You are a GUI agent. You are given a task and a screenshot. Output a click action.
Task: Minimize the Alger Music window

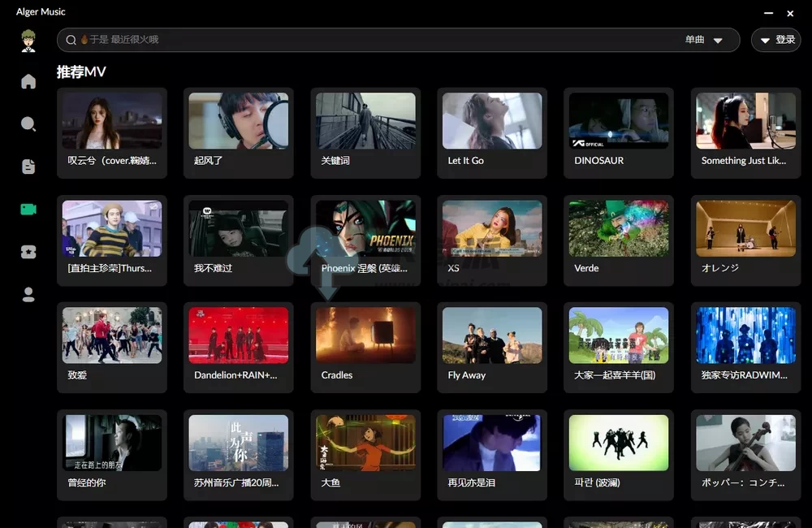[768, 13]
